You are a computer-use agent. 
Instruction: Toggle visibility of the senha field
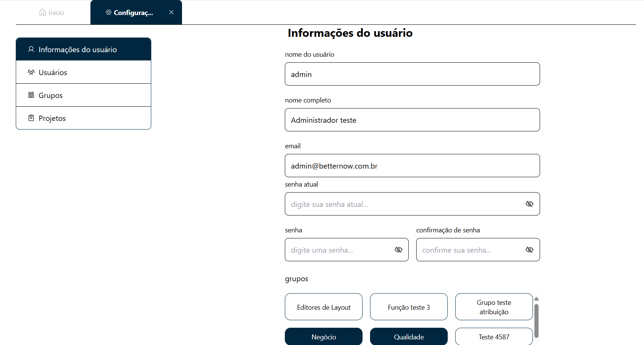pos(398,250)
